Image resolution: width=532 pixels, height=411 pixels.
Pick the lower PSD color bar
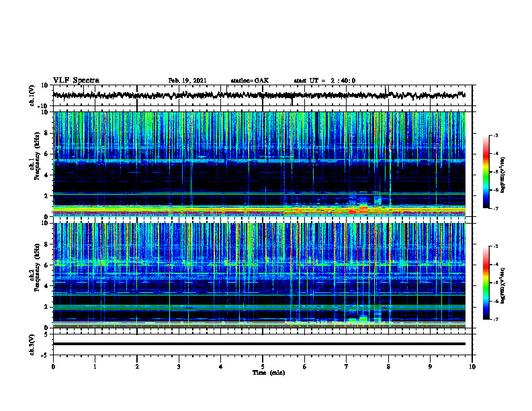486,283
